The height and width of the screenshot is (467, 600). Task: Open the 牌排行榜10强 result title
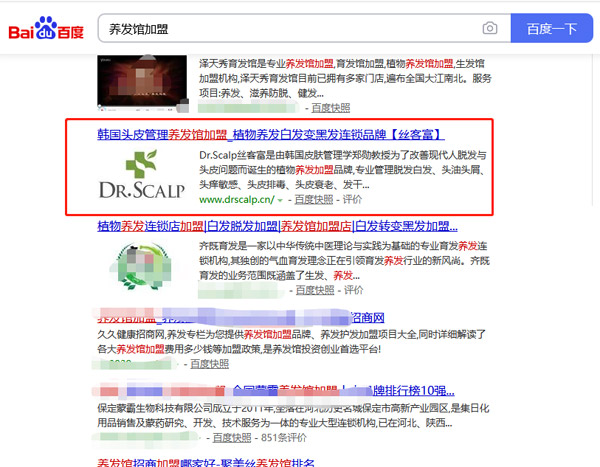(276, 391)
